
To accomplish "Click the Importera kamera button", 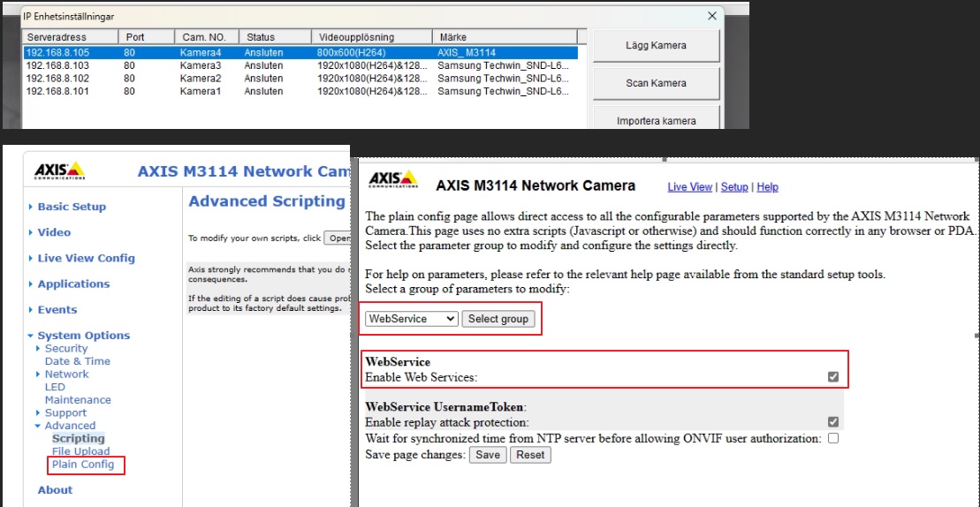I will point(656,117).
